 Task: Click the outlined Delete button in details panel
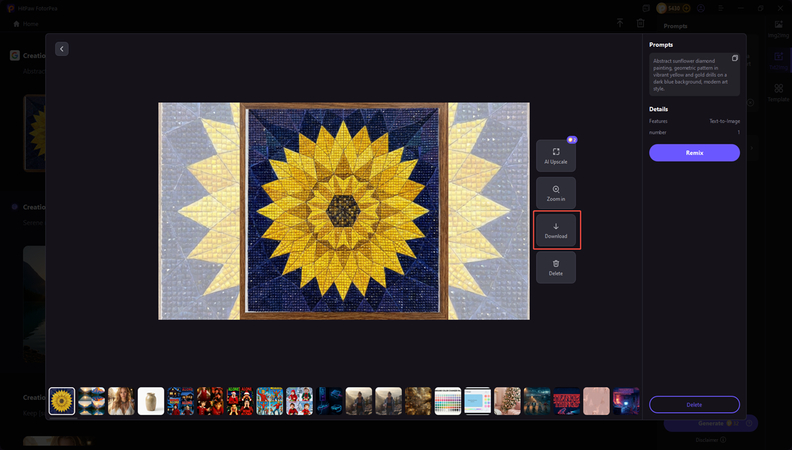695,405
